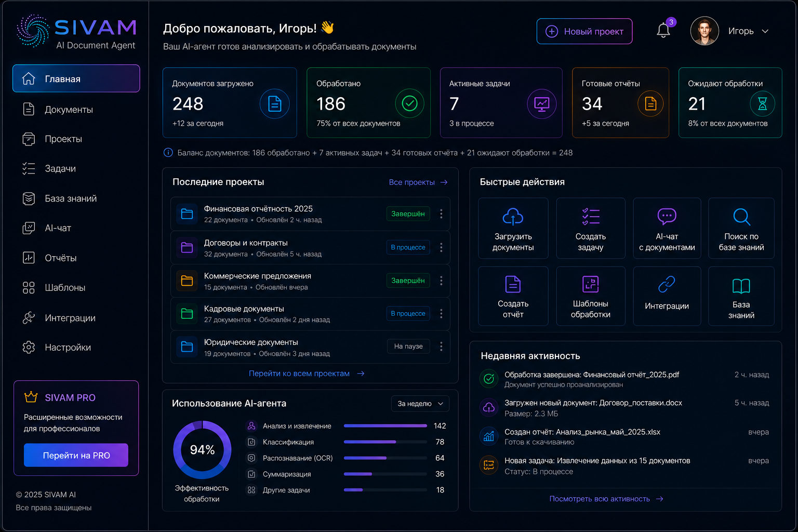Expand the Игорь user menu chevron
Image resolution: width=798 pixels, height=532 pixels.
765,31
